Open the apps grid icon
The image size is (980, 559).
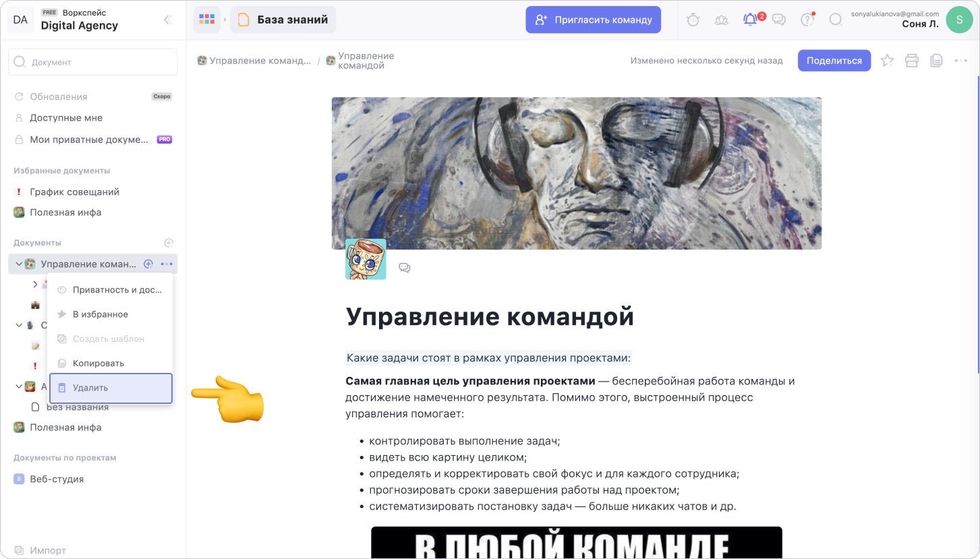pyautogui.click(x=207, y=20)
